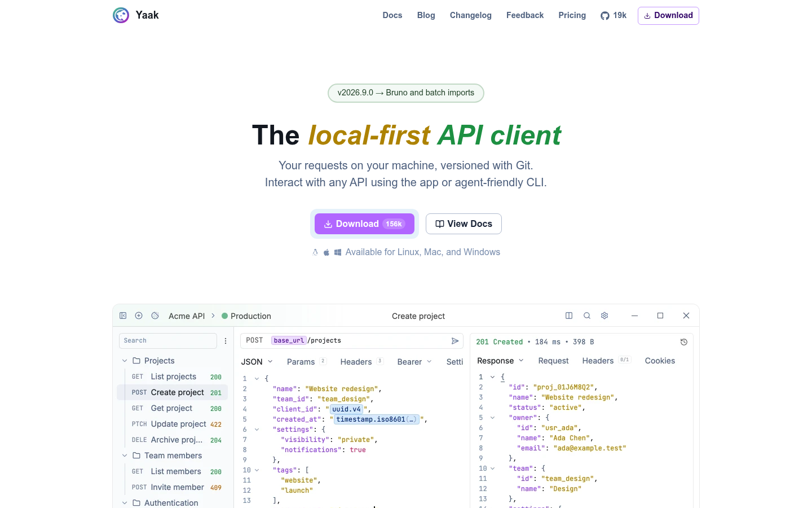Image resolution: width=812 pixels, height=508 pixels.
Task: Click the Team members folder icon
Action: tap(136, 456)
